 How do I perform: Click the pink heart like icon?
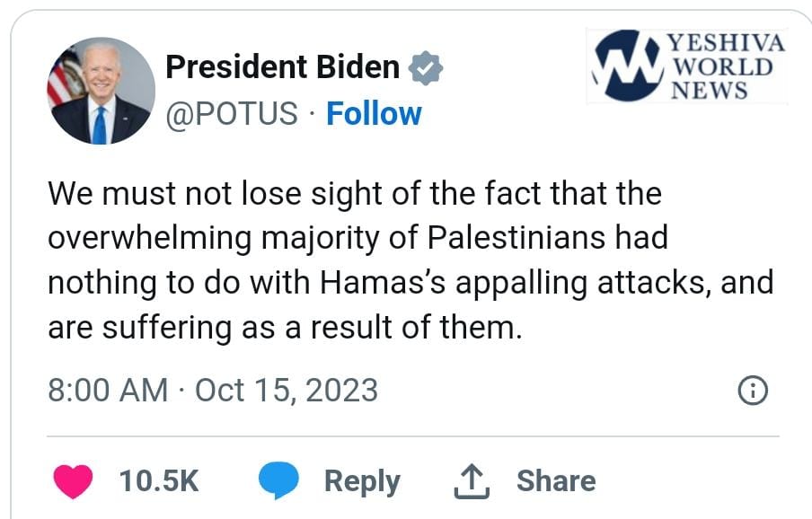point(73,481)
